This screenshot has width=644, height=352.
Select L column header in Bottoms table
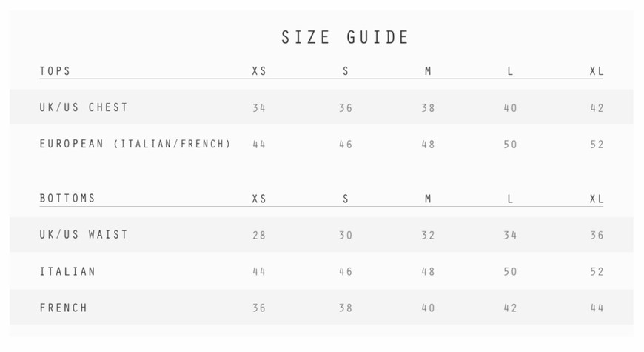click(510, 199)
